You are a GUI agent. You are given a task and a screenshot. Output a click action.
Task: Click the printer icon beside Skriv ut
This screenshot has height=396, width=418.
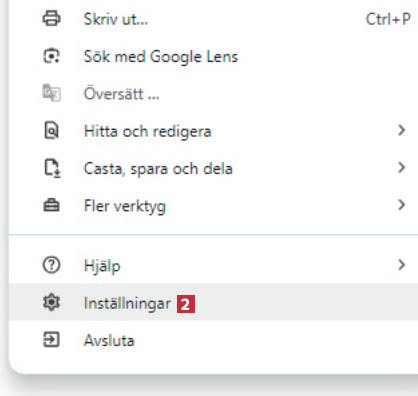51,18
